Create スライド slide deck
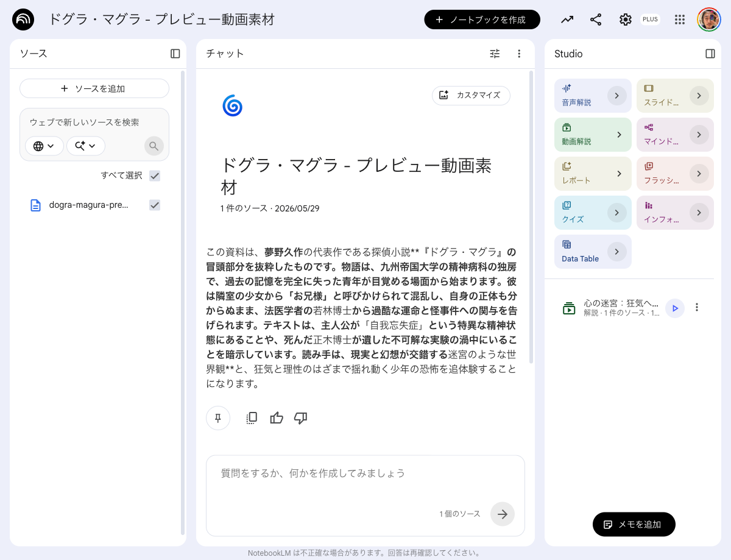 point(675,96)
